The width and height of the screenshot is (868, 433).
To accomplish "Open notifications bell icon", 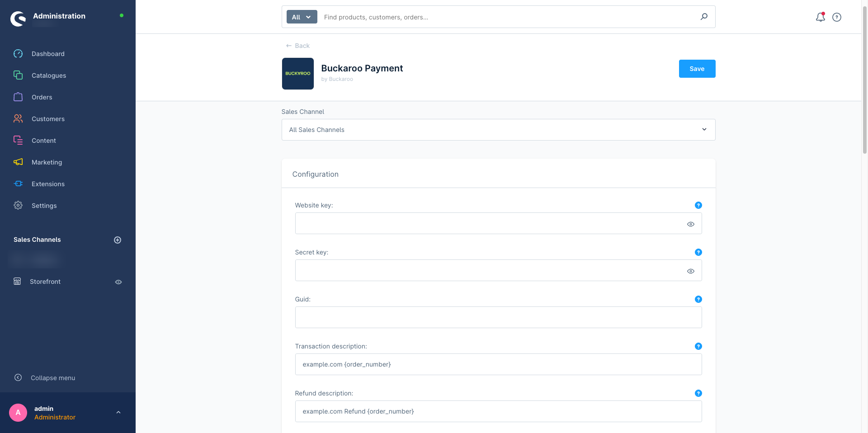I will pyautogui.click(x=820, y=17).
